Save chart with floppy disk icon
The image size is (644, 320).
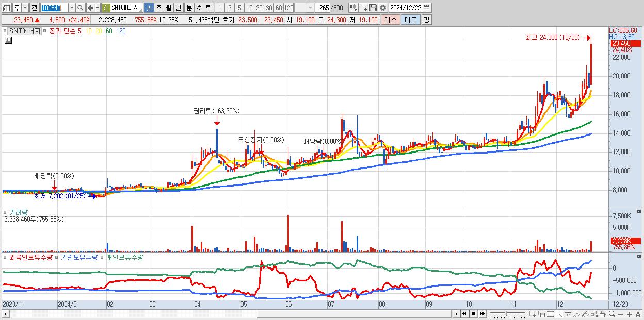(x=373, y=8)
